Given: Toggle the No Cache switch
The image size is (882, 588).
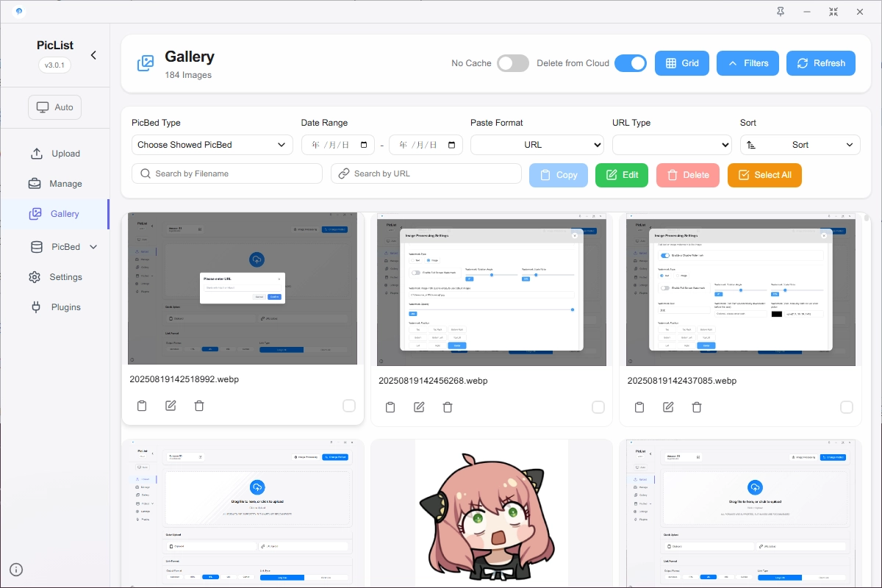Looking at the screenshot, I should click(x=513, y=63).
